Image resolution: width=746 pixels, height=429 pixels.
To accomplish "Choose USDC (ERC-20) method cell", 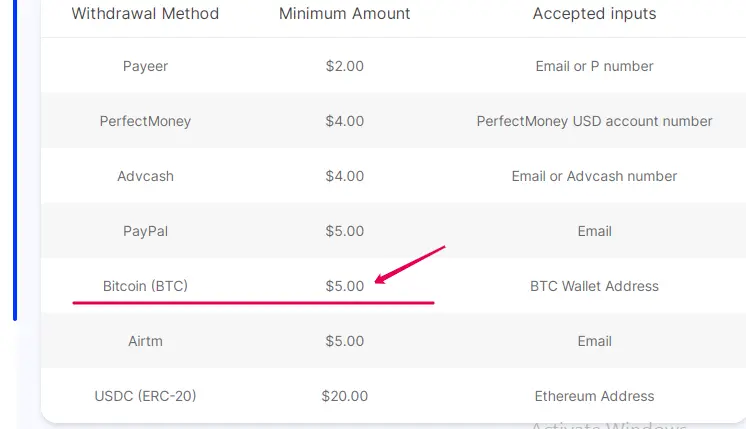I will tap(145, 396).
